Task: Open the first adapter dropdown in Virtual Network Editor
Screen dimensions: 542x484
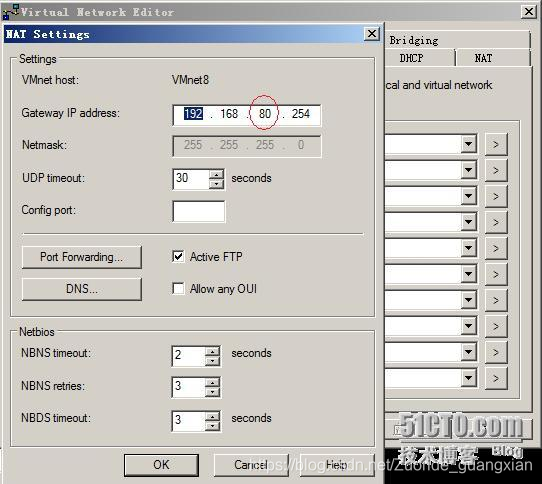Action: pos(468,144)
